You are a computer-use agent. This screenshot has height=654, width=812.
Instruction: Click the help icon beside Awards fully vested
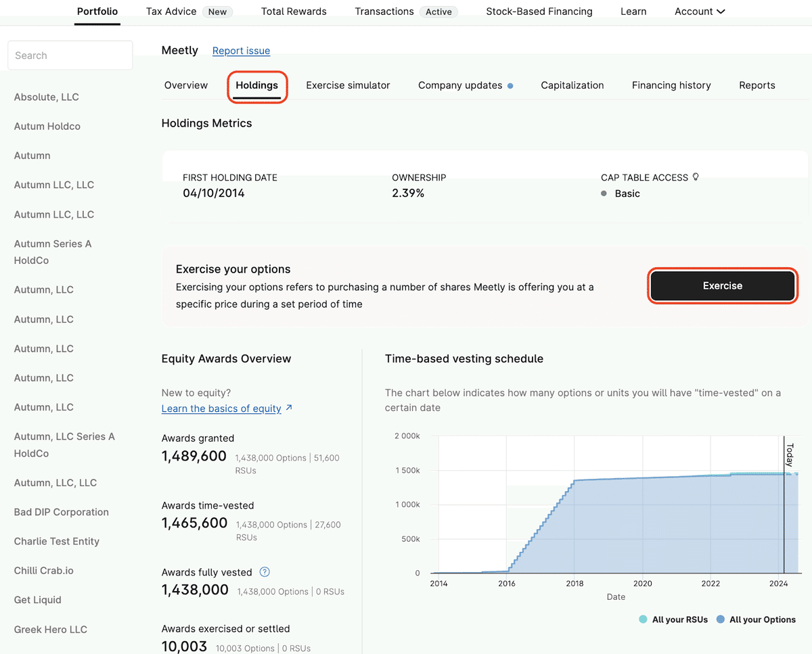coord(265,572)
